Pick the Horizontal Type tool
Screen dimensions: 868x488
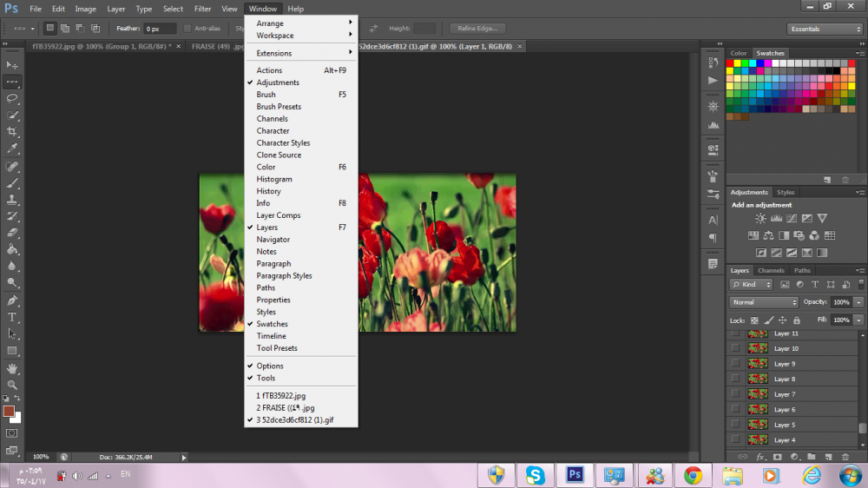pyautogui.click(x=12, y=317)
